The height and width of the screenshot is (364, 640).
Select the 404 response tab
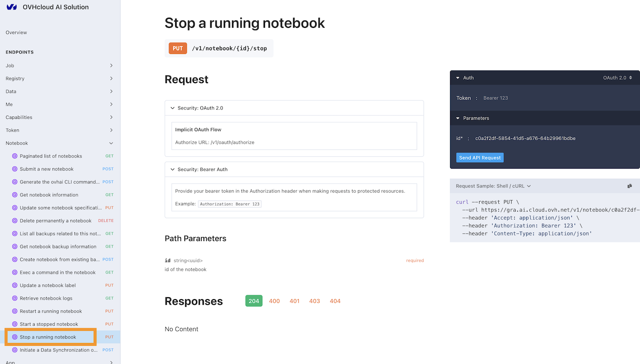pos(335,301)
